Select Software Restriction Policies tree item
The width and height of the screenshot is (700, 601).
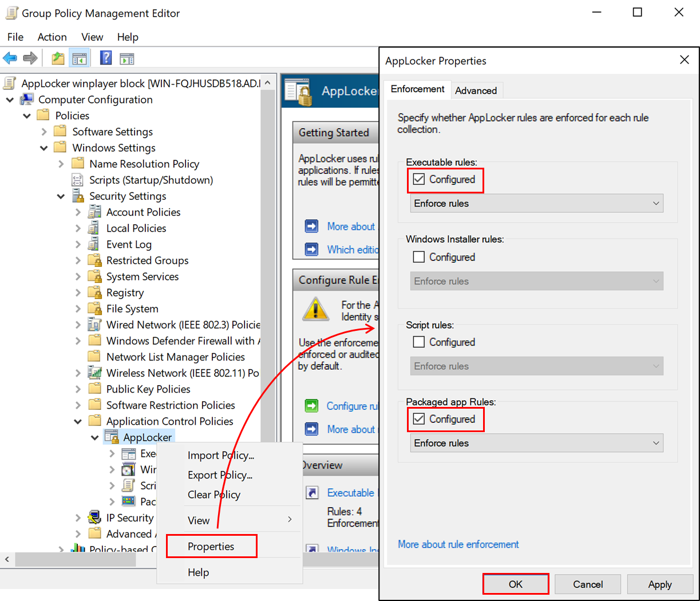(x=171, y=405)
